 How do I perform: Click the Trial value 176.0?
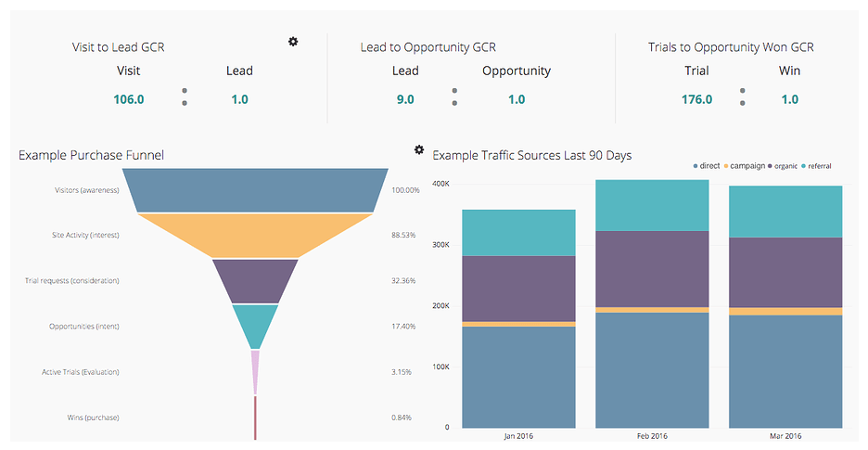point(697,99)
